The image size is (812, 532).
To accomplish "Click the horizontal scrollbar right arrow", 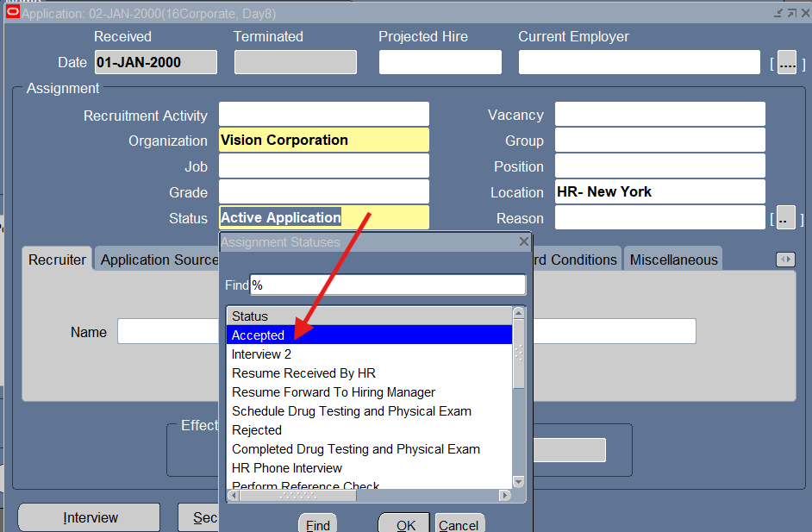I will click(x=505, y=495).
